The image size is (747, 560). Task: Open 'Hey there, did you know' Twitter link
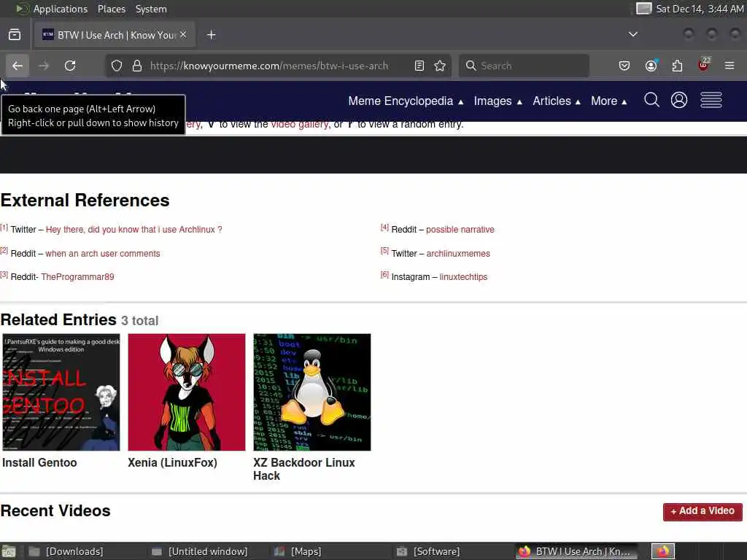click(134, 230)
